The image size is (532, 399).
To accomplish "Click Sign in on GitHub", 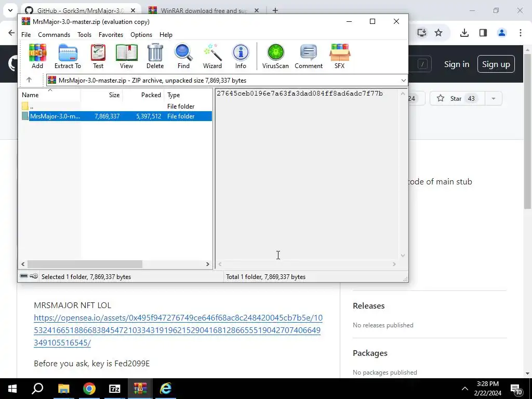I will (x=457, y=64).
